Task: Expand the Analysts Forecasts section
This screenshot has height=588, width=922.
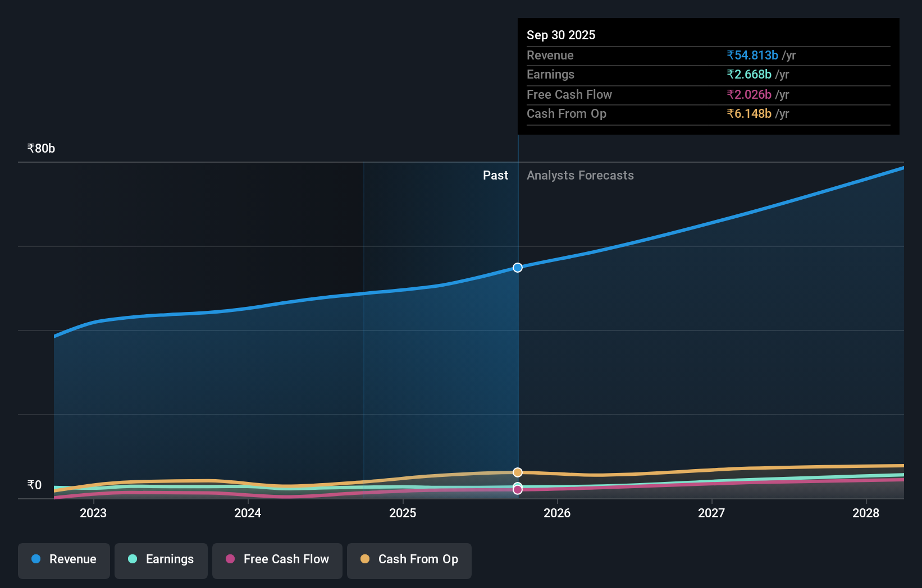Action: click(x=580, y=175)
